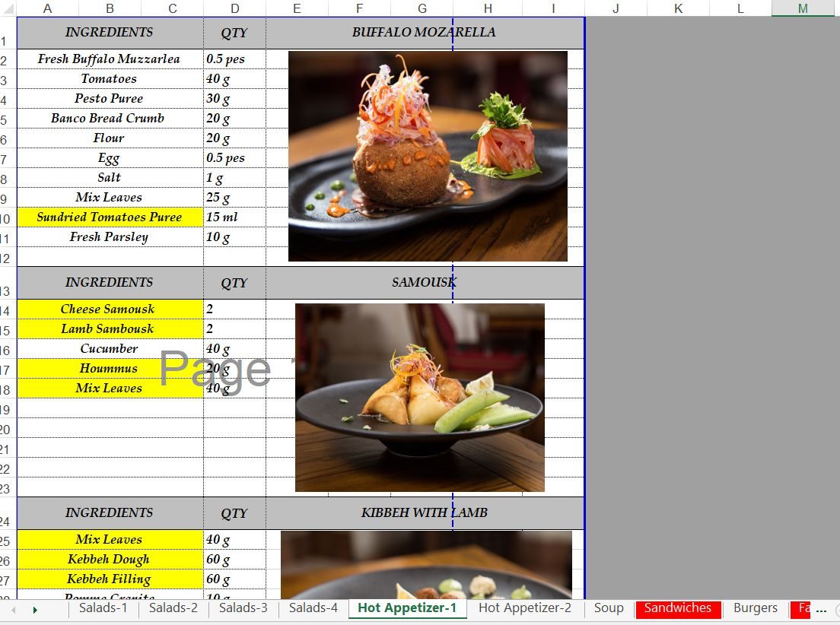Click the '30 g' quantity for Pesto Puree
The image size is (840, 625).
point(234,99)
